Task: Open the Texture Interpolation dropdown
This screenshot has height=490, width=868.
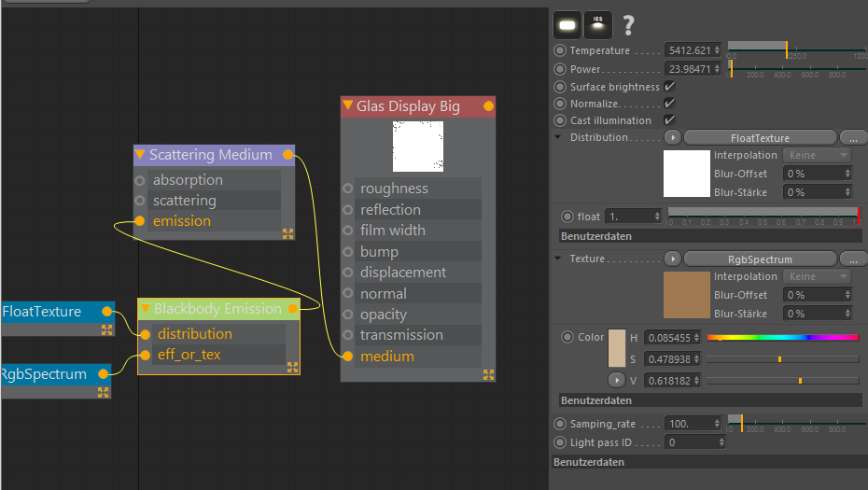Action: click(x=817, y=276)
